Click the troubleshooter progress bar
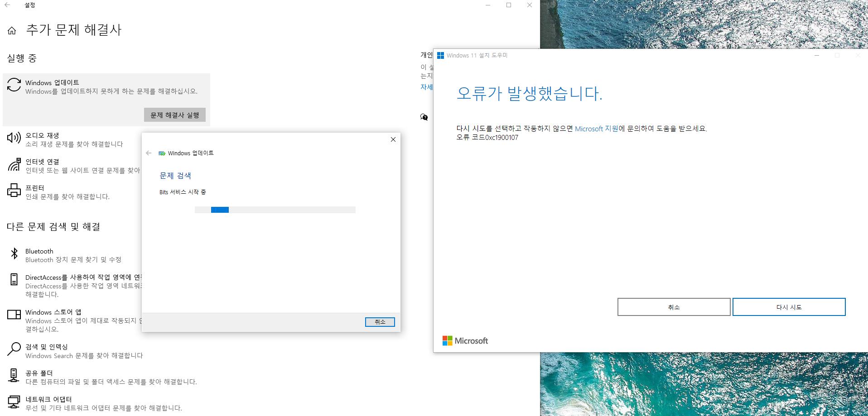This screenshot has height=416, width=868. [275, 210]
